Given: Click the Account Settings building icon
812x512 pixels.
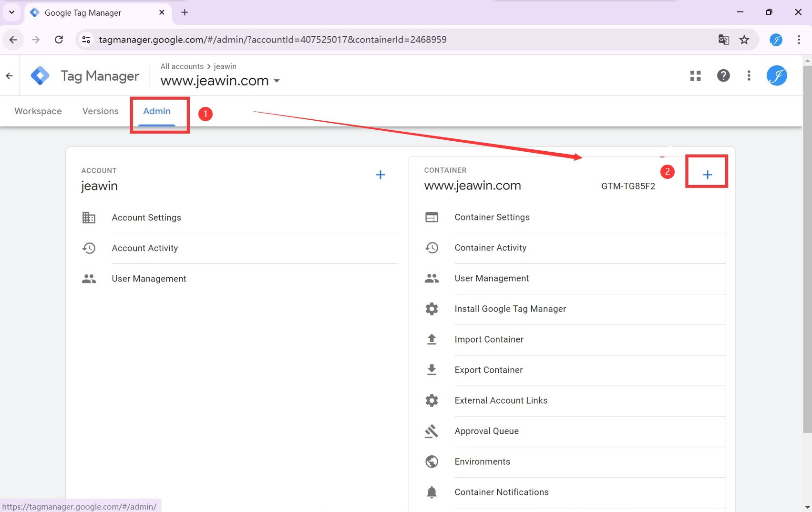Looking at the screenshot, I should point(89,218).
